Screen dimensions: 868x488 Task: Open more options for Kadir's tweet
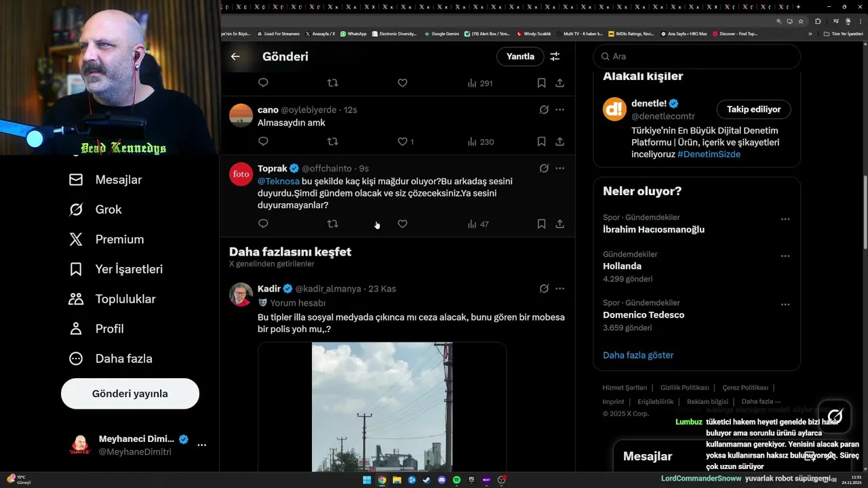pos(560,289)
